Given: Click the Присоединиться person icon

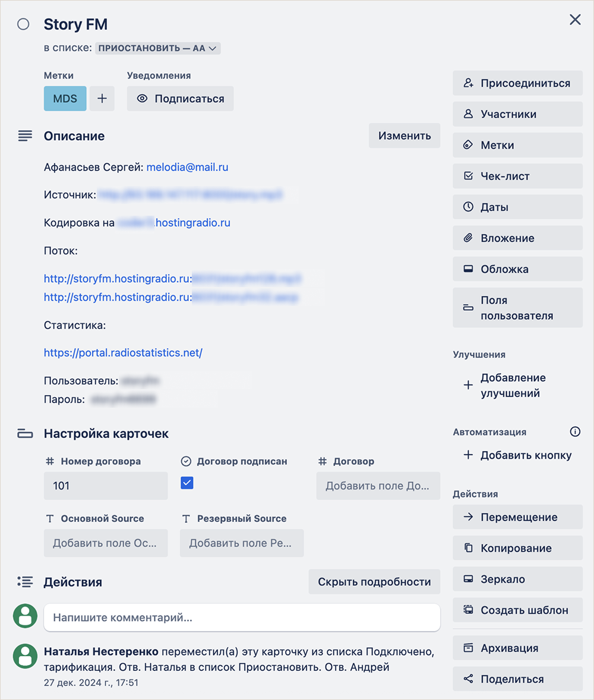Looking at the screenshot, I should click(469, 83).
